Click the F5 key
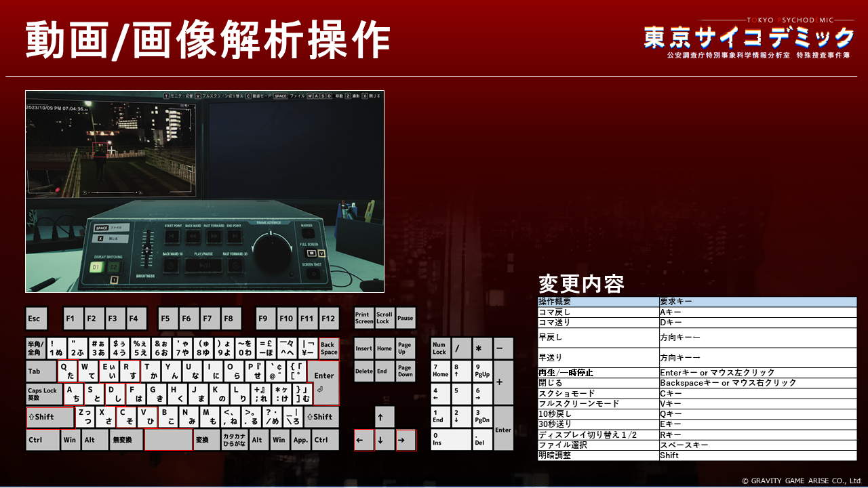 point(167,319)
